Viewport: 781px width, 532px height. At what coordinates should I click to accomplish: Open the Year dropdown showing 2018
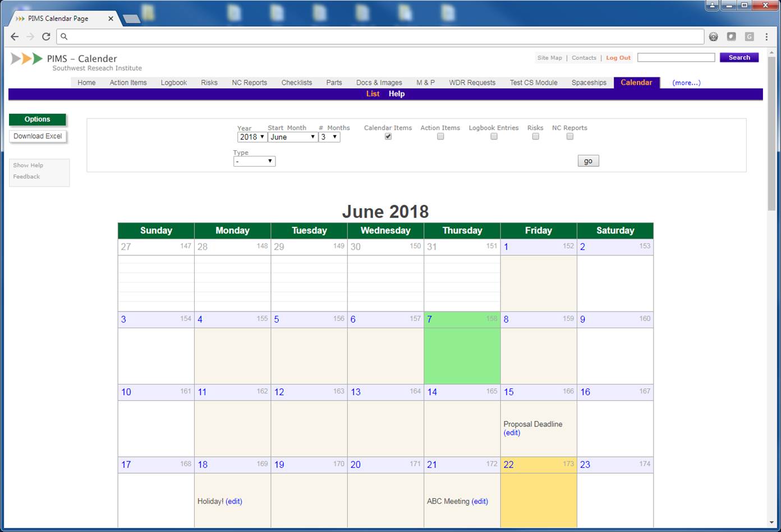coord(252,137)
